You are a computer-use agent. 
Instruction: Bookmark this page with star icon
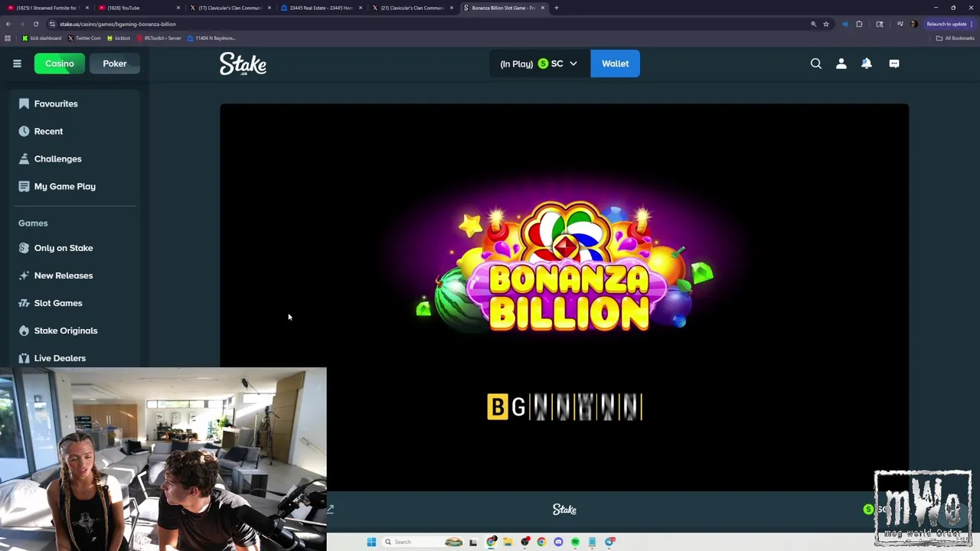(x=826, y=24)
